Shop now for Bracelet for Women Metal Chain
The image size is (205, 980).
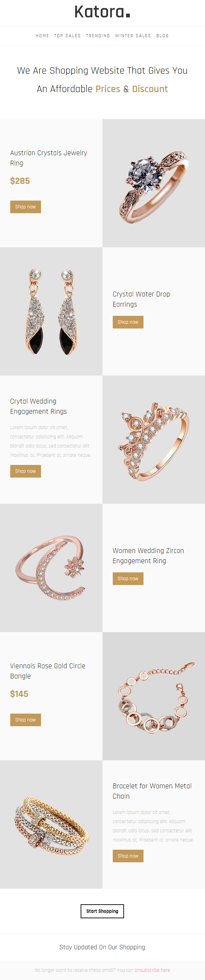click(x=128, y=856)
